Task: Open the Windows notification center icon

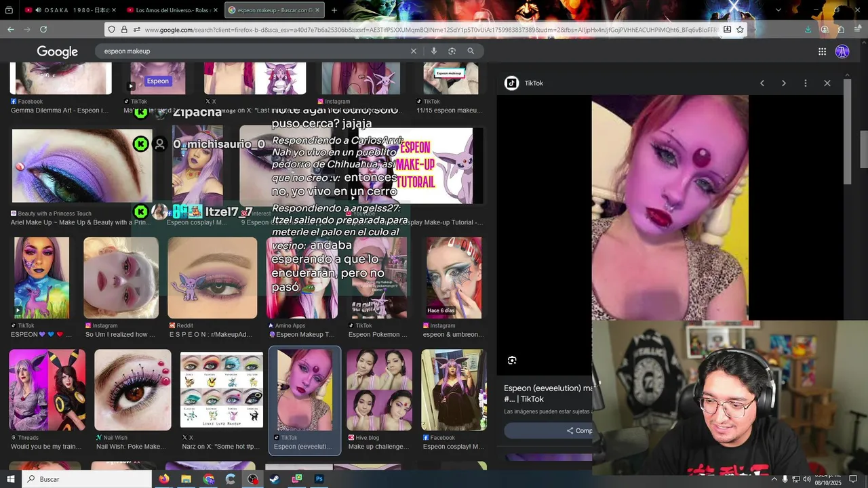Action: [853, 479]
